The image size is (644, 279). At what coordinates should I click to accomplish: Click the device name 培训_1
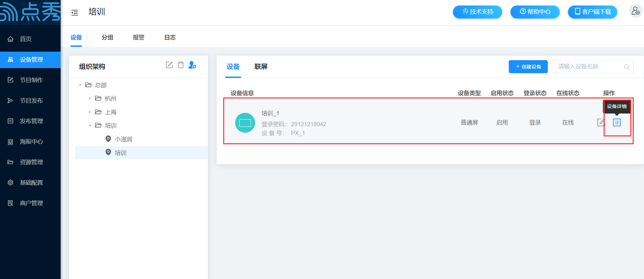[x=270, y=113]
